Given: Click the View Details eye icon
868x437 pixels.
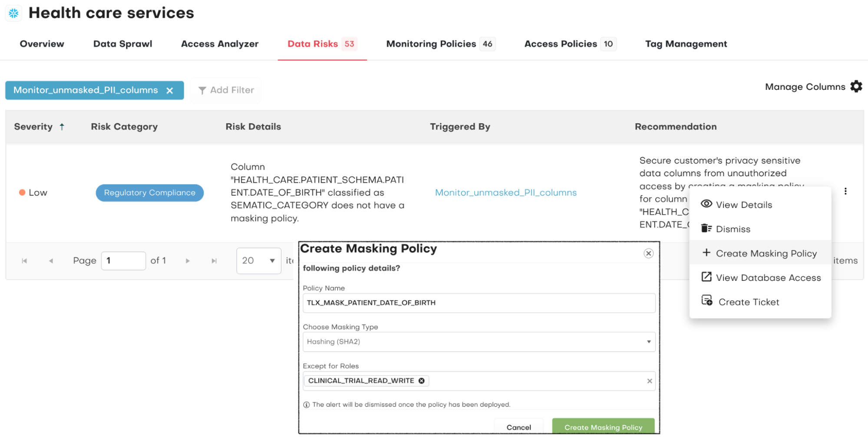Looking at the screenshot, I should pos(706,204).
